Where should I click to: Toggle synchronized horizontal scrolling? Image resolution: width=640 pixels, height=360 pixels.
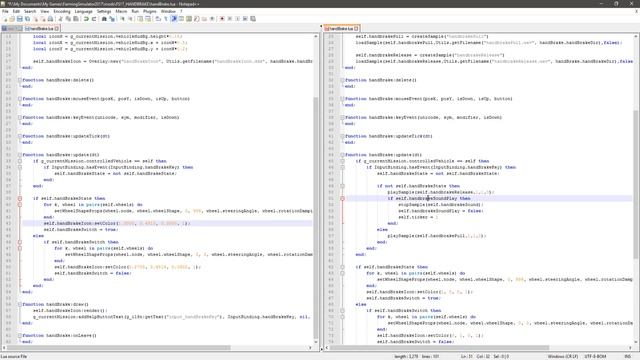pyautogui.click(x=148, y=19)
